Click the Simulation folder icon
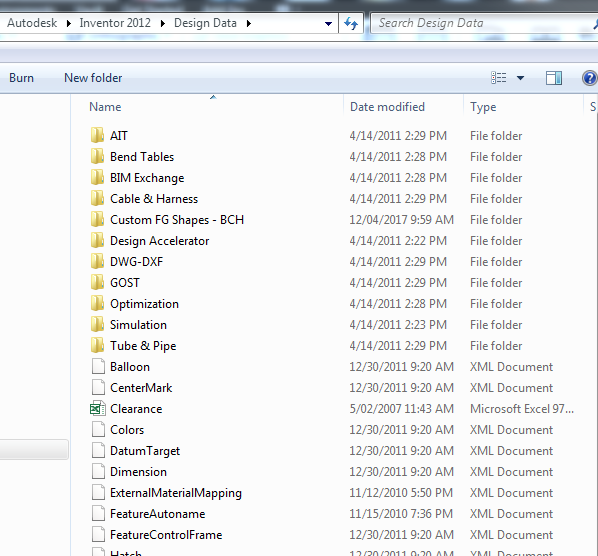Screen dimensions: 598x556 (97, 324)
